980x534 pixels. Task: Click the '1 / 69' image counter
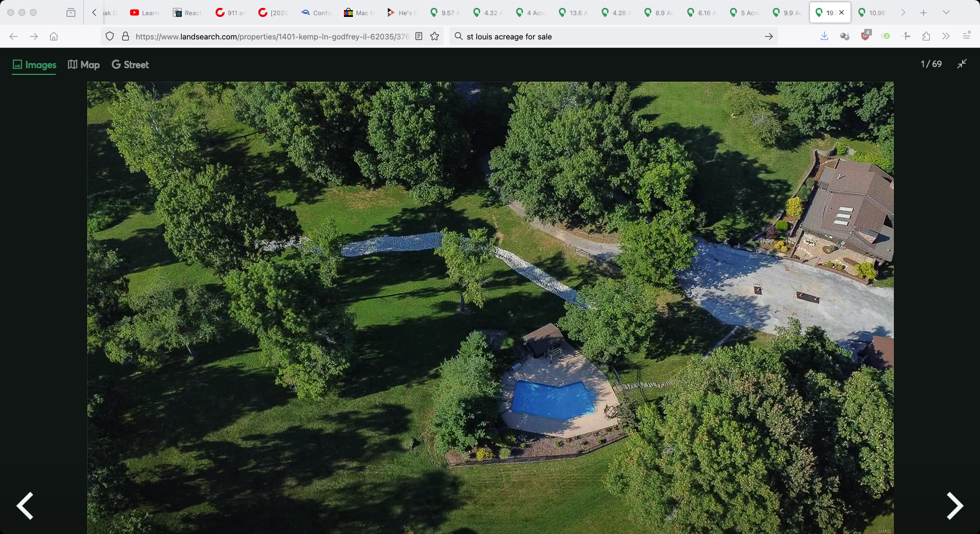coord(931,64)
